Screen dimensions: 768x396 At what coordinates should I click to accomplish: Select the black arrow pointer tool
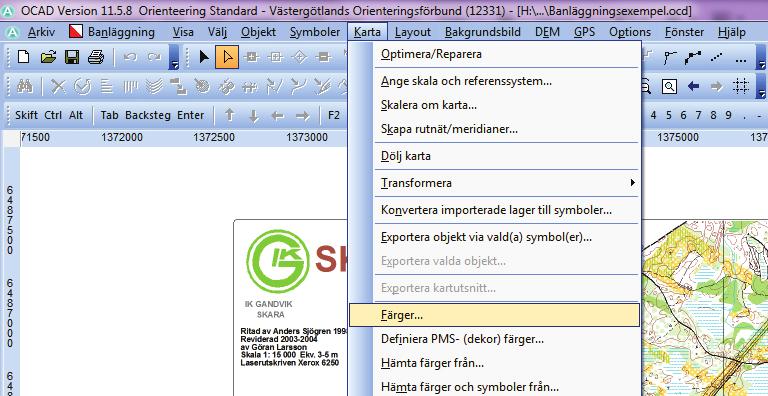[204, 57]
